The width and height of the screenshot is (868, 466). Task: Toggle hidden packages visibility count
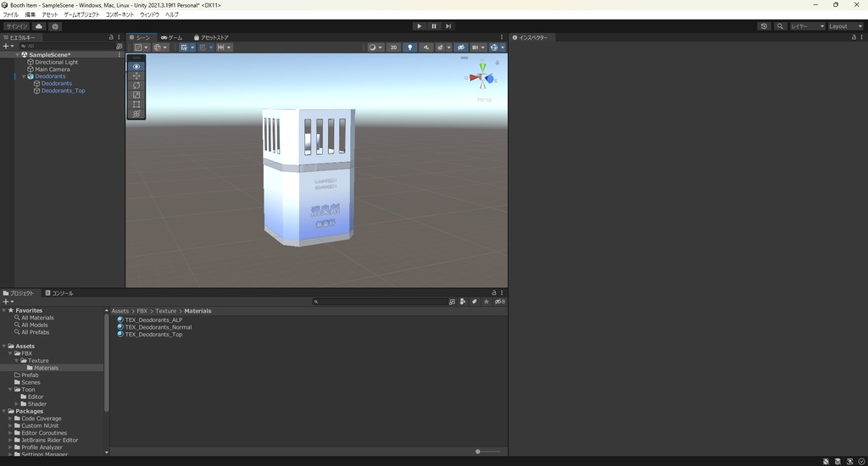(500, 302)
